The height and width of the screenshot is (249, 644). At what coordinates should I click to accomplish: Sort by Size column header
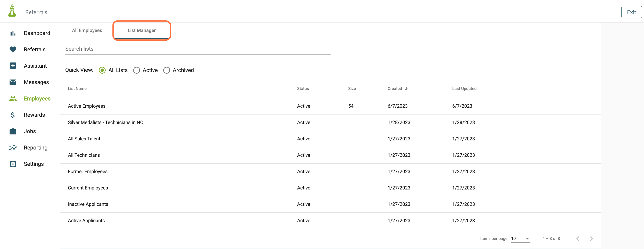pyautogui.click(x=352, y=89)
